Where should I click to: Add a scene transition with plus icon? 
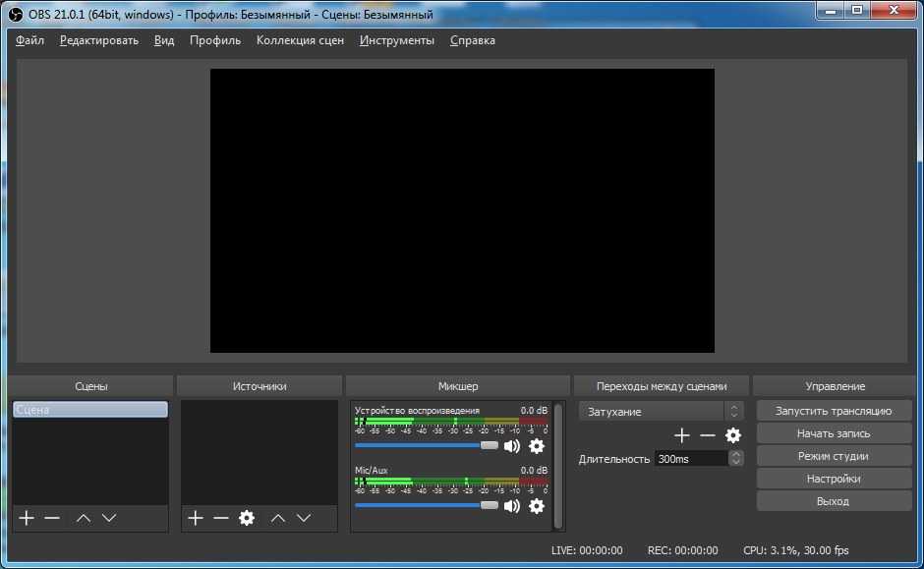pos(682,435)
